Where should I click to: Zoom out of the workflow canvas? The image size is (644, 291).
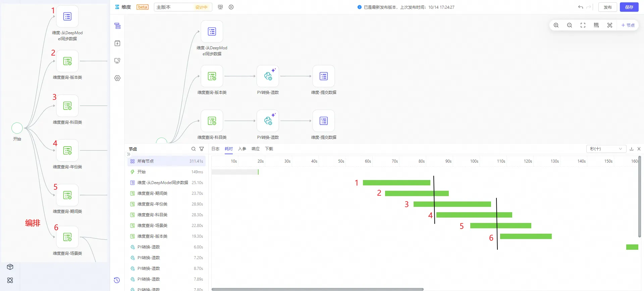point(570,25)
